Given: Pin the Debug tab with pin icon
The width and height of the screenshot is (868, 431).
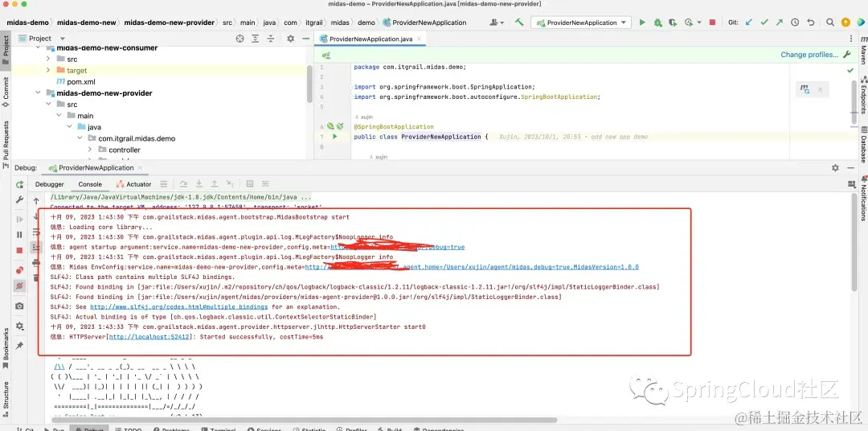Looking at the screenshot, I should pyautogui.click(x=19, y=346).
